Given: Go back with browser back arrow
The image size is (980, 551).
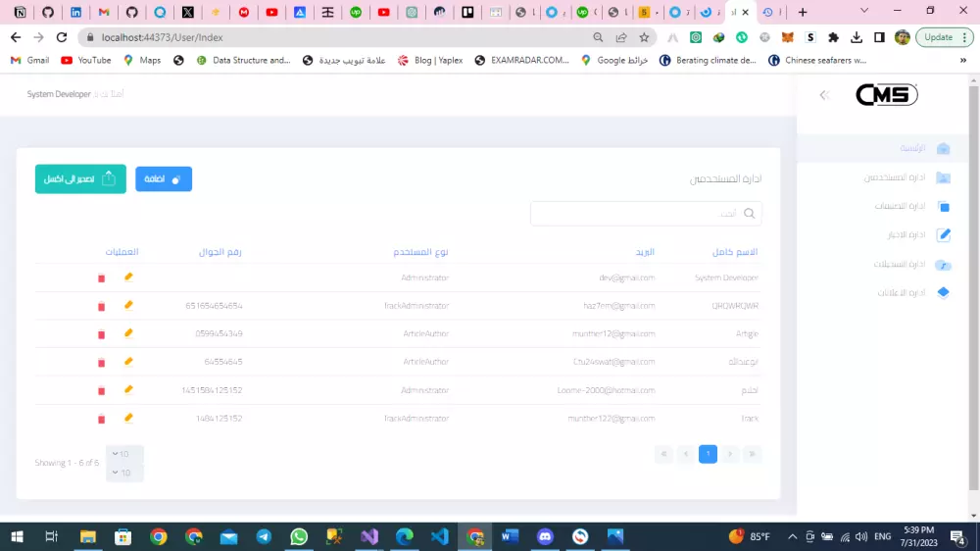Looking at the screenshot, I should click(16, 37).
